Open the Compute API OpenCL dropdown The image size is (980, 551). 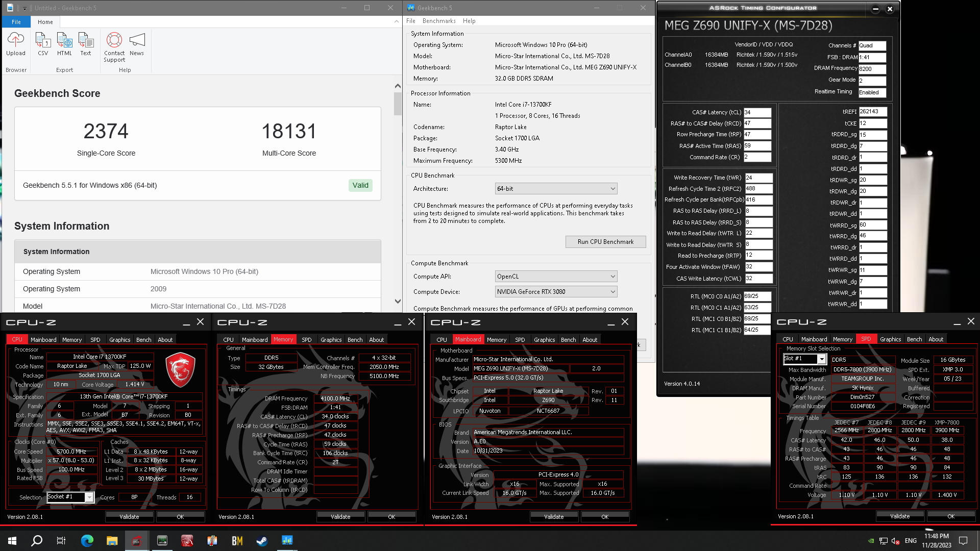pyautogui.click(x=556, y=277)
